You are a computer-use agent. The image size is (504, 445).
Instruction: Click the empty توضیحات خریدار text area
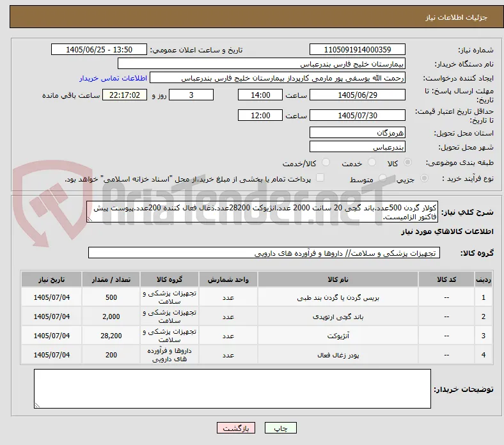coord(232,389)
